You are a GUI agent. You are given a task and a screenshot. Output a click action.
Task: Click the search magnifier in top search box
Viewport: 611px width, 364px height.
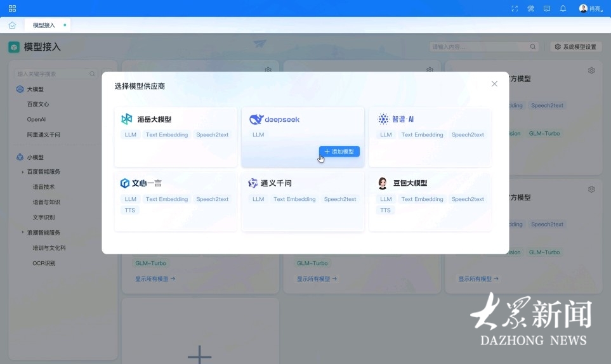coord(533,47)
